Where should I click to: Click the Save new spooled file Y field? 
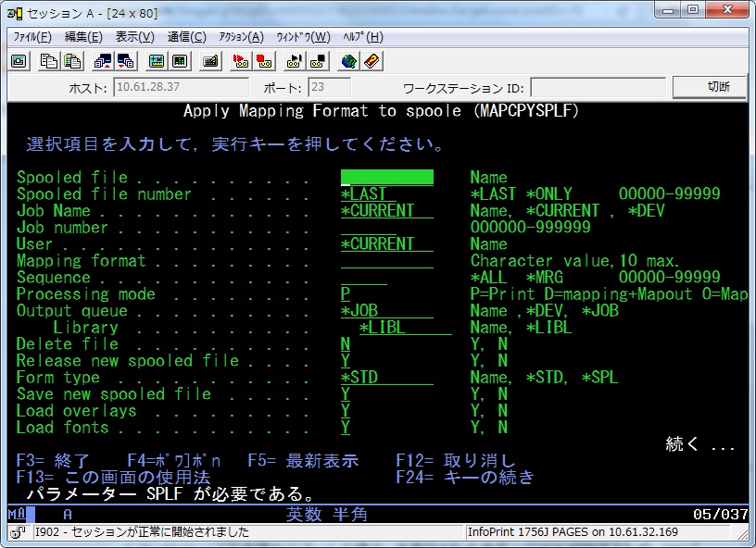(346, 394)
